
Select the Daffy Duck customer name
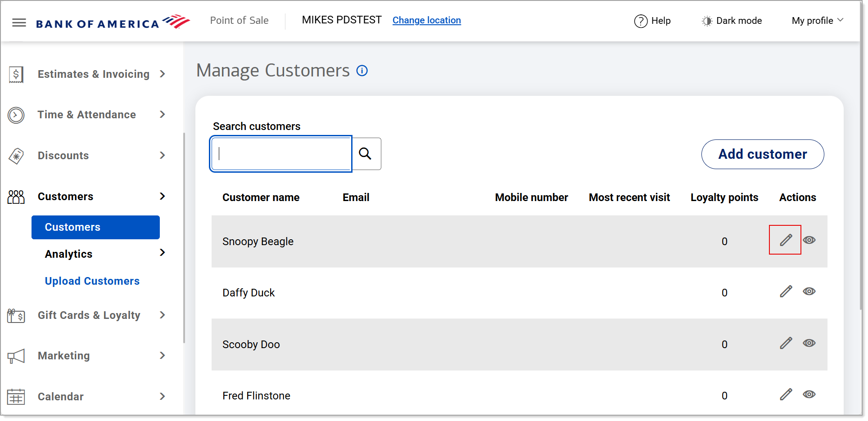249,293
